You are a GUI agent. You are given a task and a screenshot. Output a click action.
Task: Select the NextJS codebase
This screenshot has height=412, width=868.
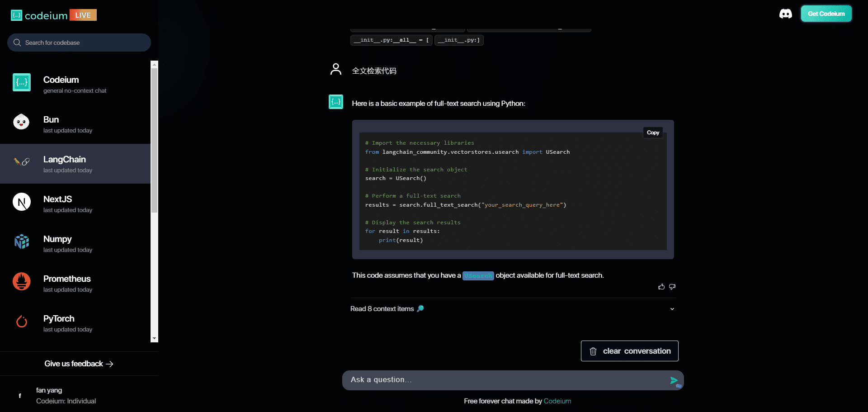click(75, 204)
